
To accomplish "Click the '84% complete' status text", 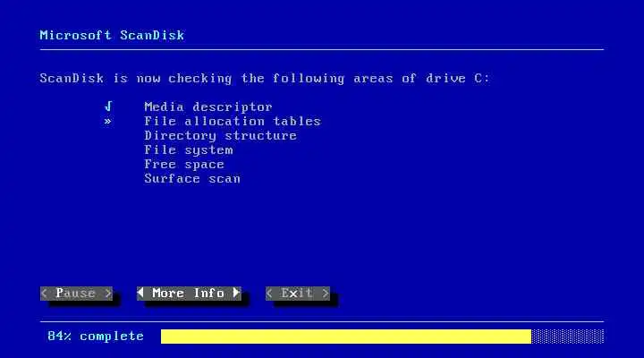I will point(96,337).
